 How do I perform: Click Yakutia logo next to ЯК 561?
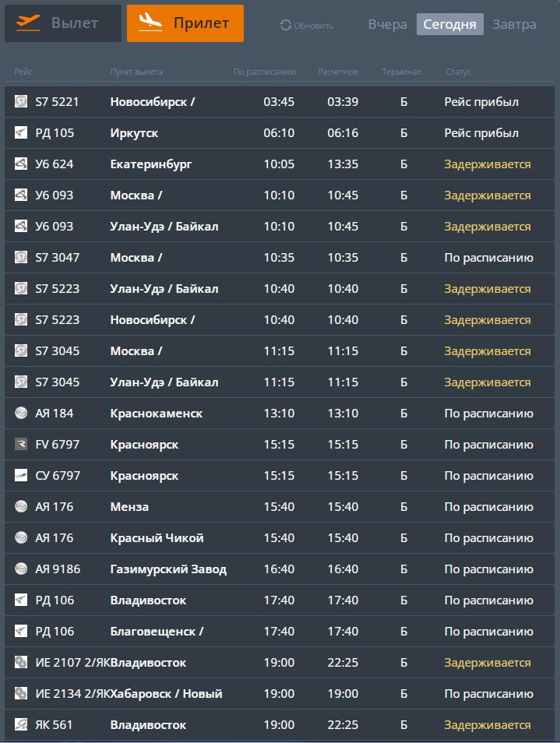[21, 724]
